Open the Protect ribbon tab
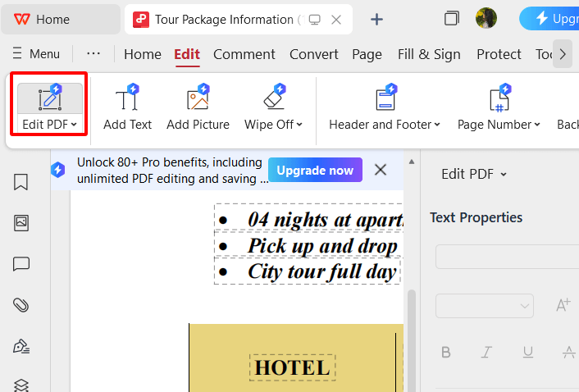The height and width of the screenshot is (392, 579). coord(499,54)
